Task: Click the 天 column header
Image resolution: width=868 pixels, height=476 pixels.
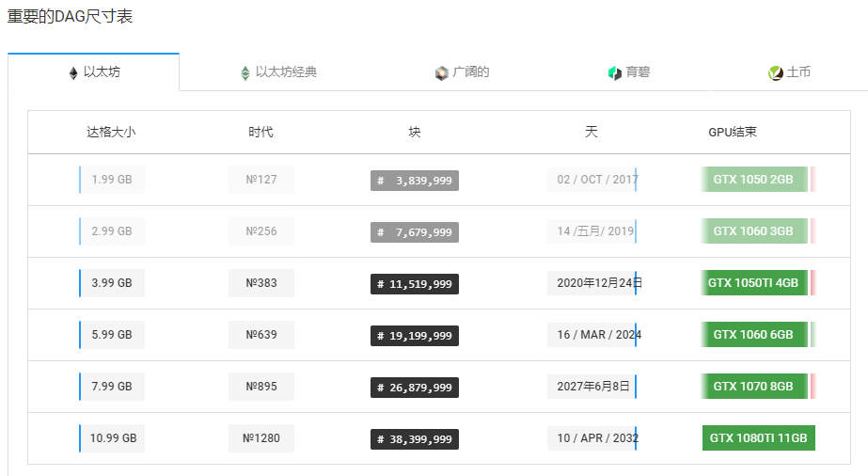Action: (x=592, y=132)
